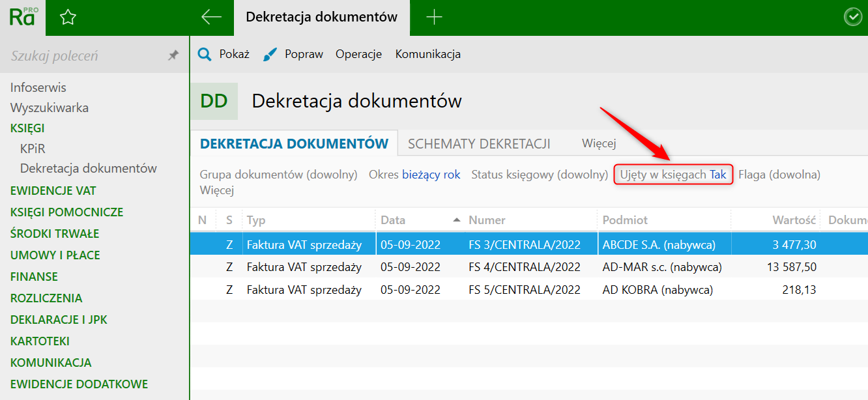
Task: Click the Popraw brush icon
Action: pyautogui.click(x=270, y=54)
